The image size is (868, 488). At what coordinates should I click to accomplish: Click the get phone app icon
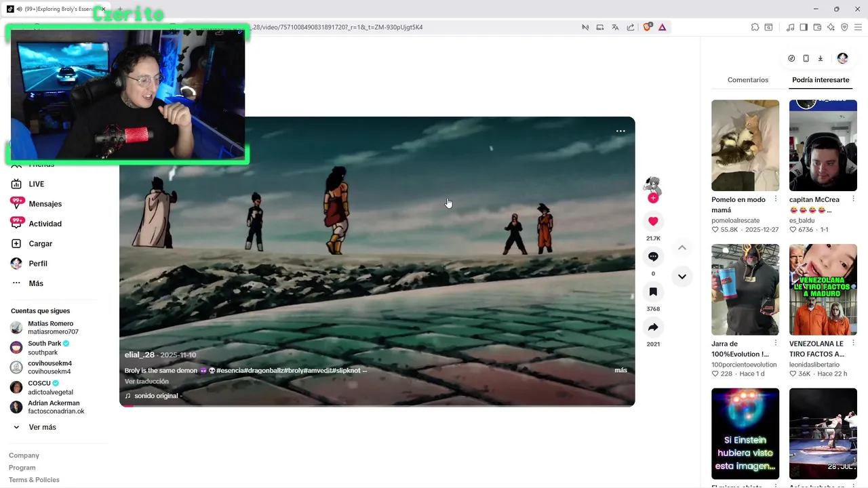pos(806,58)
